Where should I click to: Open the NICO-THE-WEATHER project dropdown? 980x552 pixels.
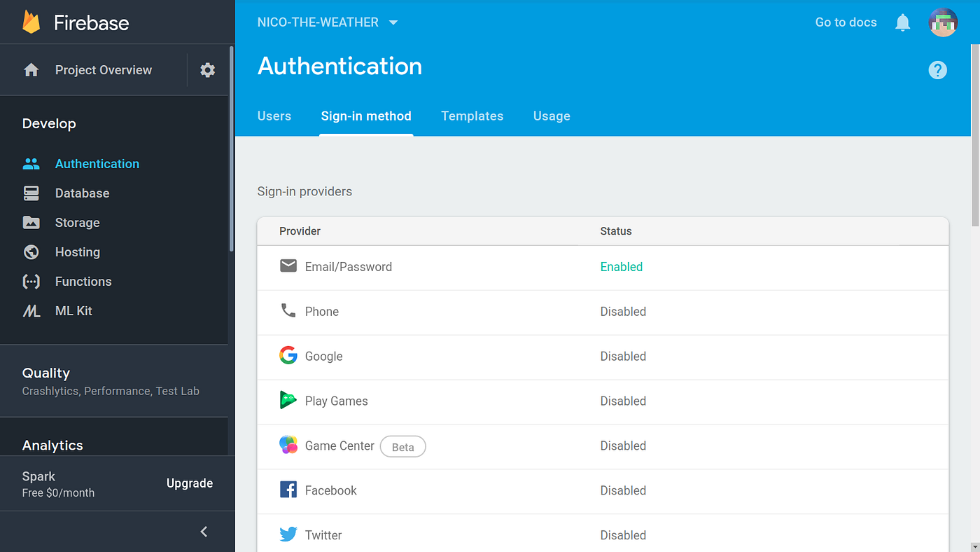(x=328, y=22)
